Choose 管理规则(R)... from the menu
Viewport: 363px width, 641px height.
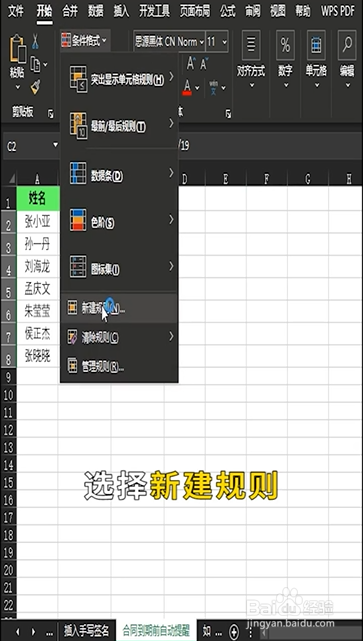coord(119,366)
